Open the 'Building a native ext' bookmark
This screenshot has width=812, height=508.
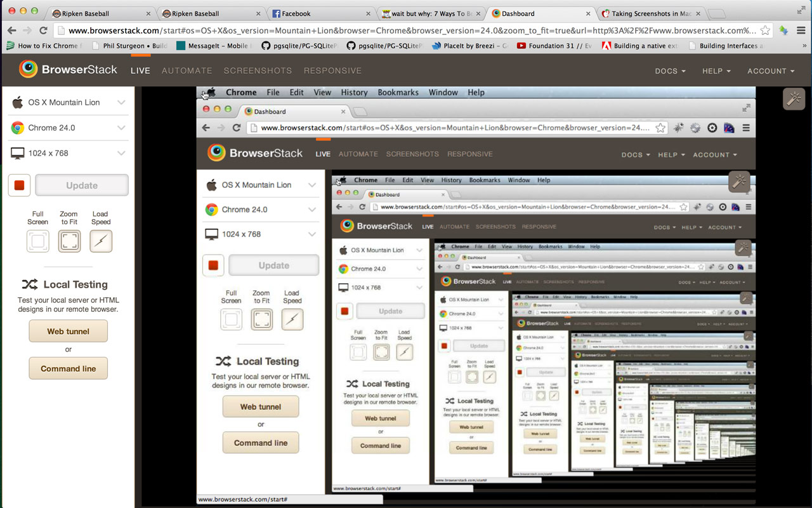[x=639, y=46]
